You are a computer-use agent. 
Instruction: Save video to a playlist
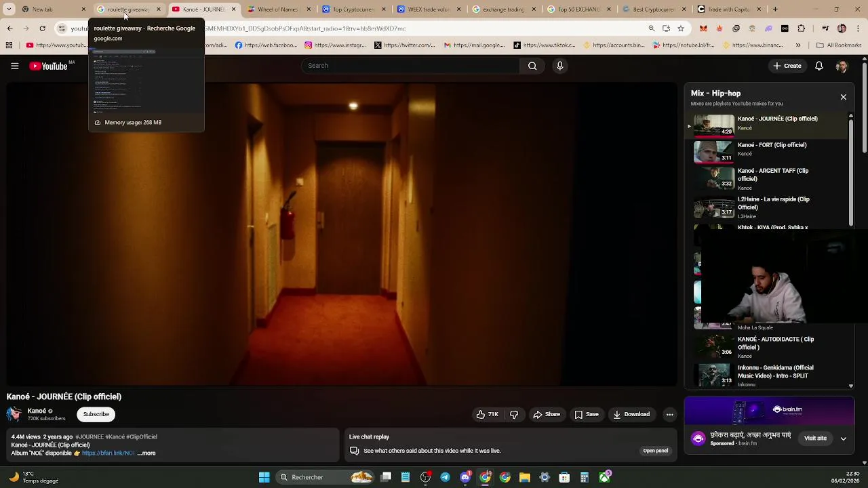click(x=587, y=414)
